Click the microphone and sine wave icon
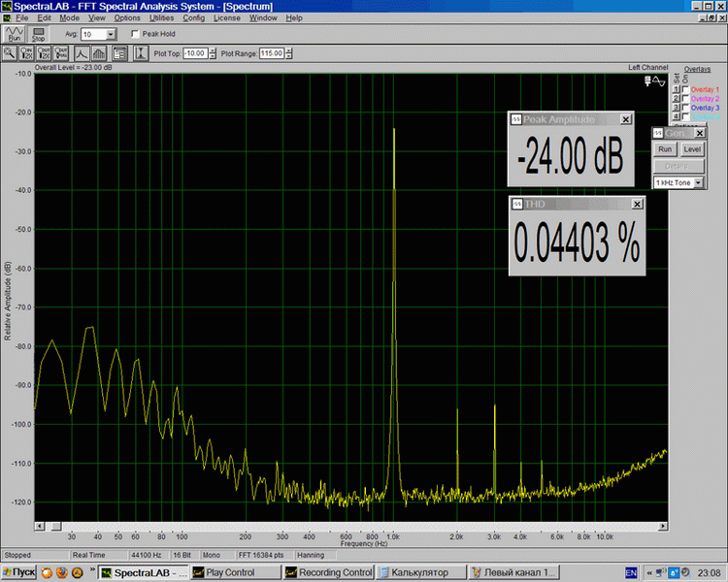The height and width of the screenshot is (582, 728). 656,81
